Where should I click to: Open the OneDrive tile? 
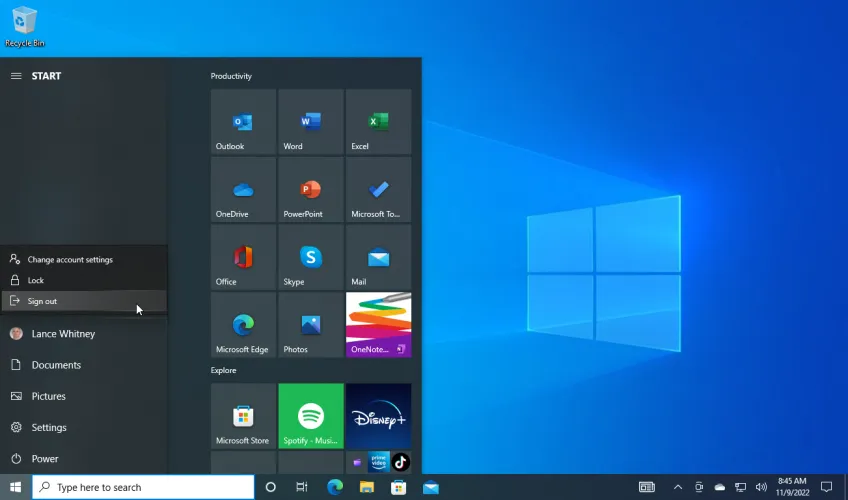(x=243, y=189)
